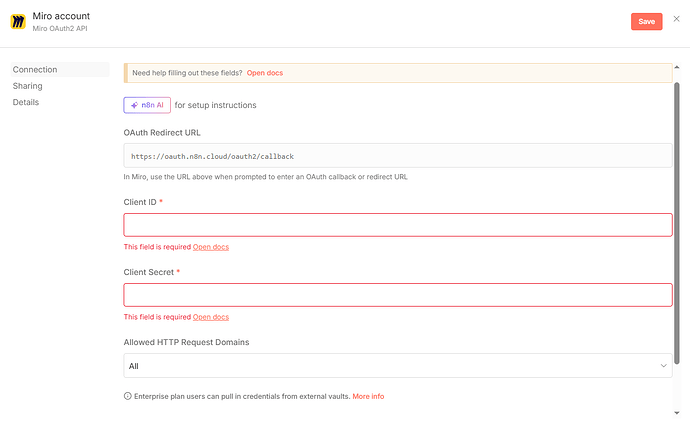Expand the chevron arrow on the All selector
The width and height of the screenshot is (690, 427).
click(x=664, y=366)
